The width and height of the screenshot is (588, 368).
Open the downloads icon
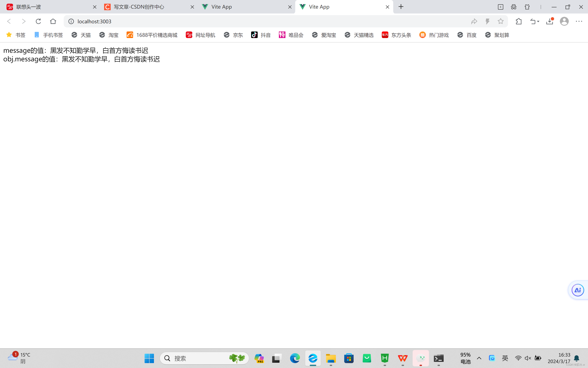(550, 21)
